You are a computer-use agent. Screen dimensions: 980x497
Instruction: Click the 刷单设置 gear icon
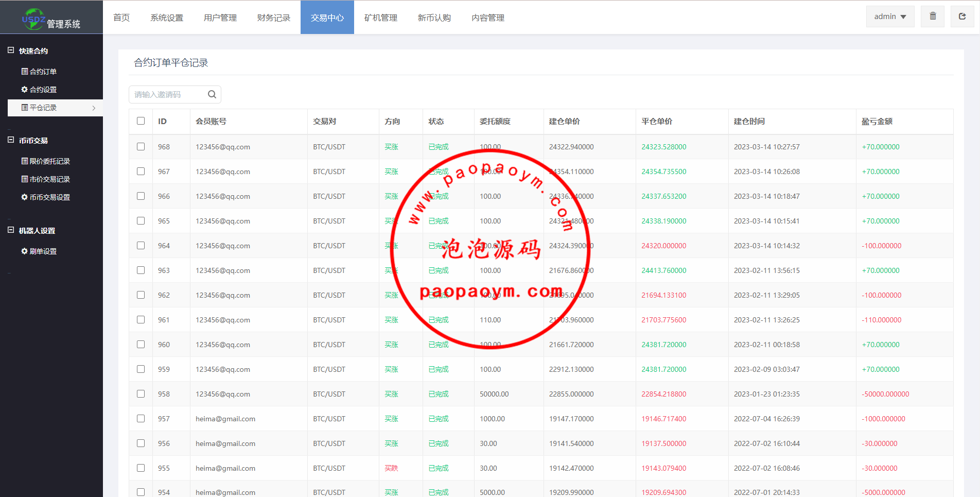(24, 251)
